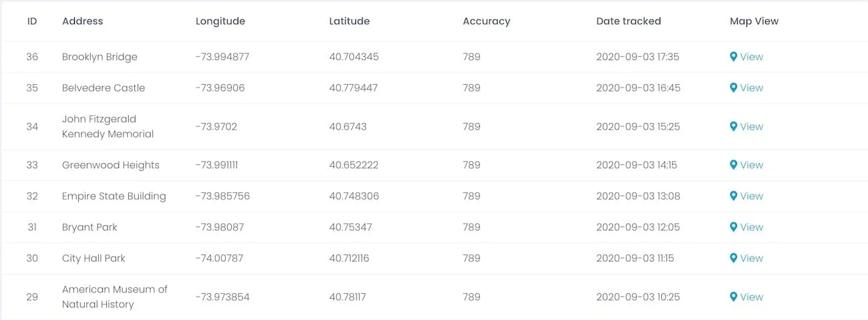
Task: Click the ID column header
Action: pos(32,21)
